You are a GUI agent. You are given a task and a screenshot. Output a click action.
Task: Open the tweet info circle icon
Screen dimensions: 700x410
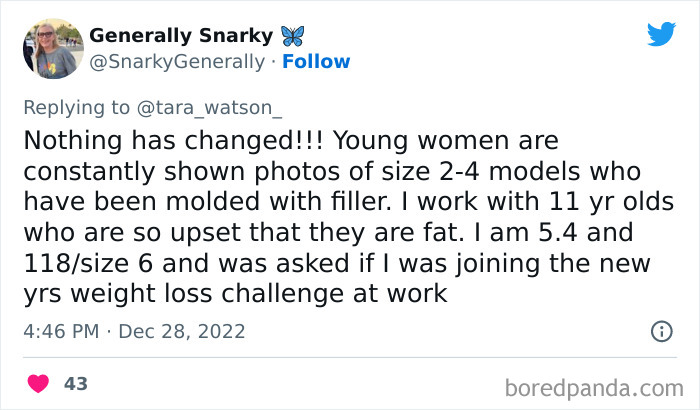pyautogui.click(x=661, y=330)
